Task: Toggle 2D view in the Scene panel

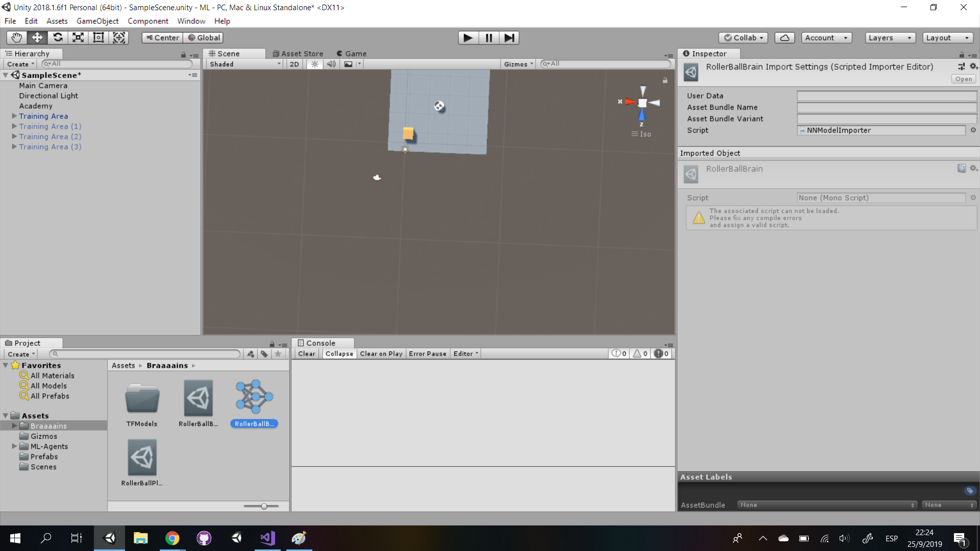Action: click(x=295, y=64)
